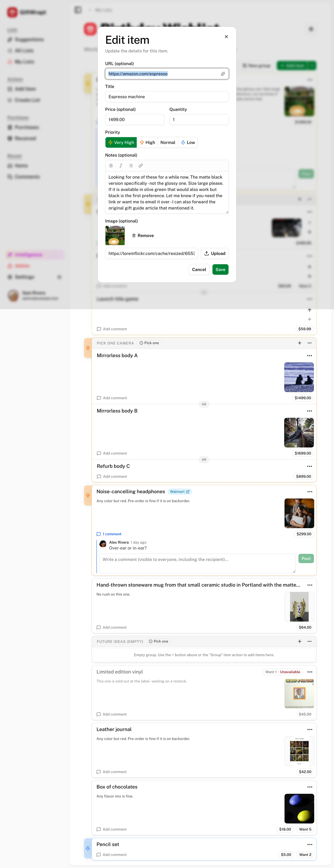Post the comment on Noise-cancelling headphones

[x=306, y=559]
